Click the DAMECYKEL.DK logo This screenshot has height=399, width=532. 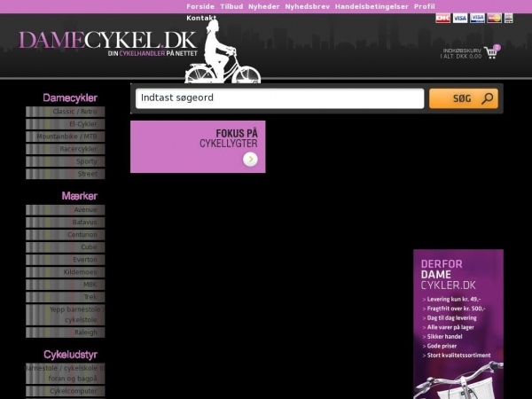click(x=108, y=43)
